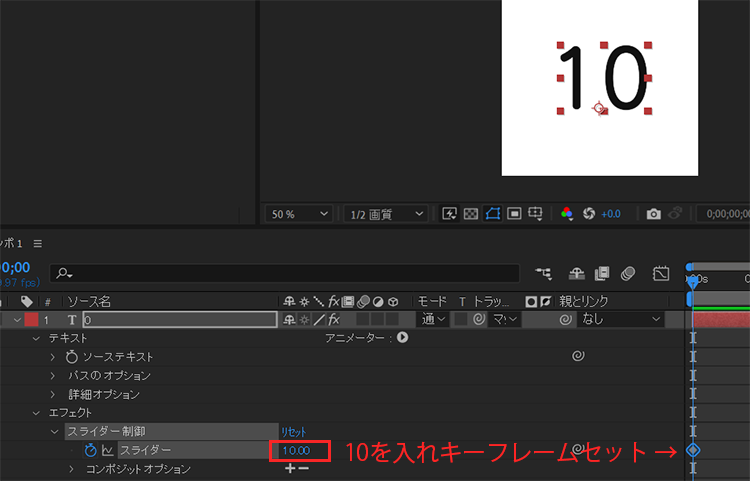Open layer 1 track matte dropdown
The image size is (750, 481).
[505, 319]
